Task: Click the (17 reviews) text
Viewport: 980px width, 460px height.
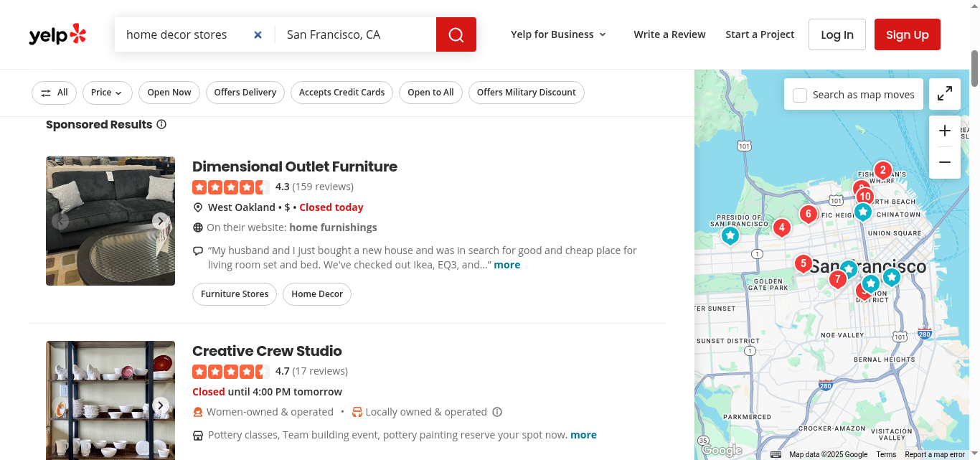Action: tap(320, 371)
